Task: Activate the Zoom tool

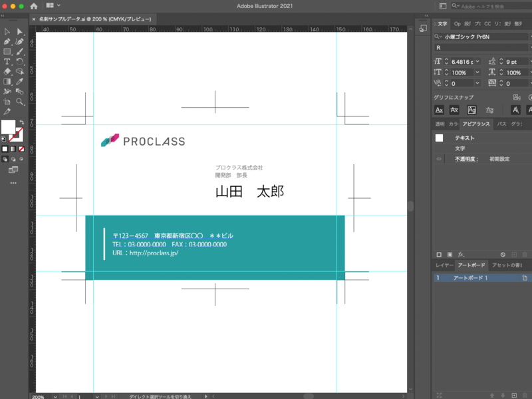Action: [20, 101]
